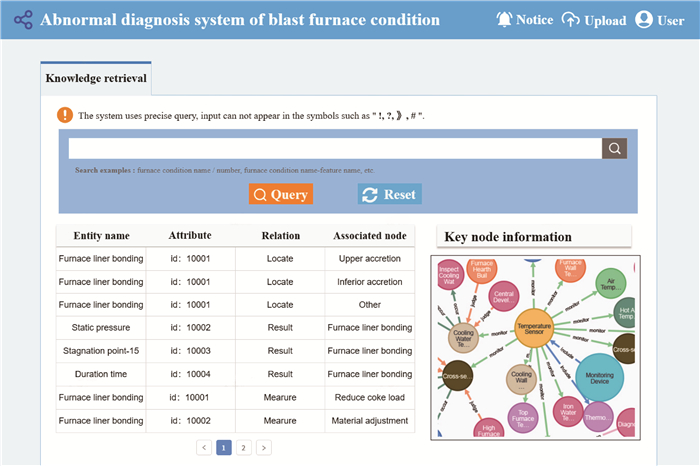Click the Cooling Water node in graph
The width and height of the screenshot is (700, 466).
tap(464, 338)
